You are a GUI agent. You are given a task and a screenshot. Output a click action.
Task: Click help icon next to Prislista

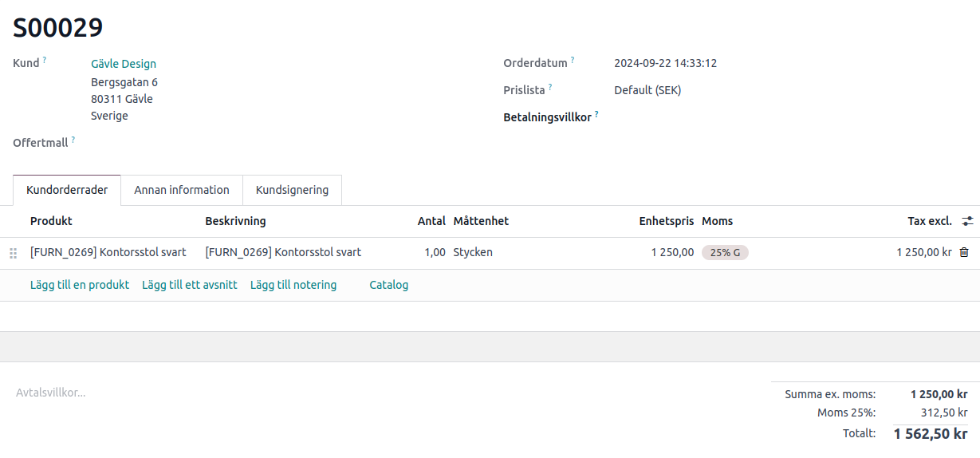pos(550,87)
